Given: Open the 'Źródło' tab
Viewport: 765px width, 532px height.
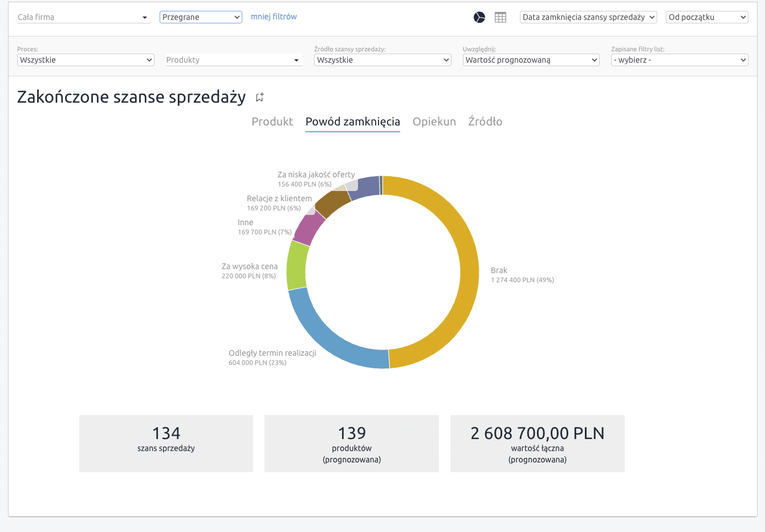Looking at the screenshot, I should (485, 121).
